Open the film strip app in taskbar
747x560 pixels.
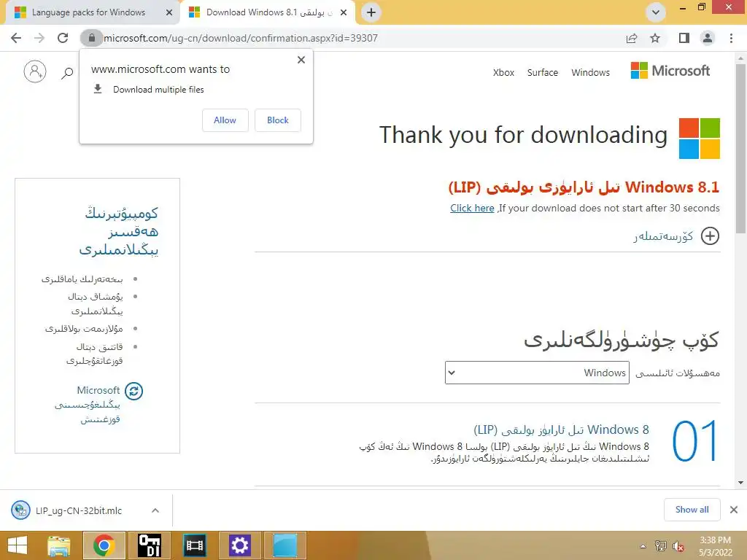click(194, 545)
